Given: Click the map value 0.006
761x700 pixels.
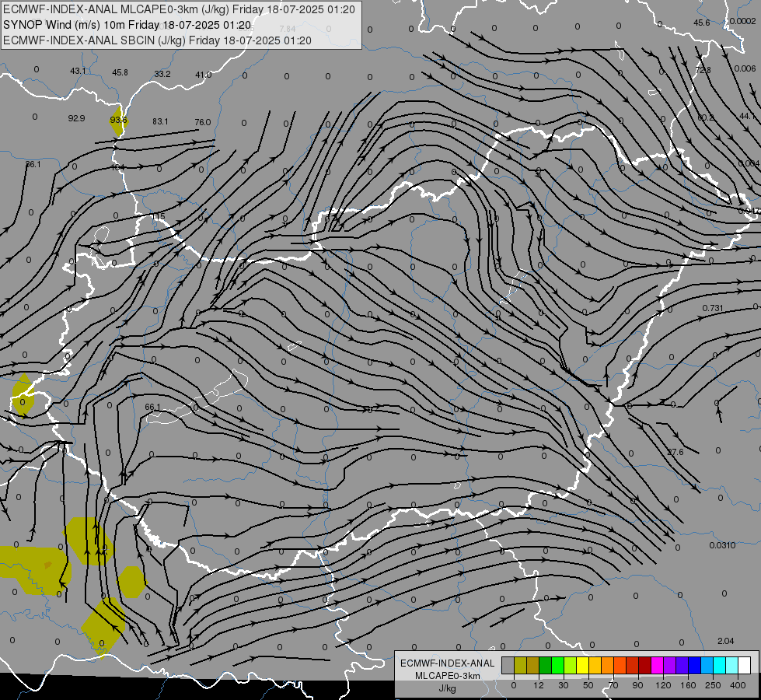Looking at the screenshot, I should coord(745,68).
